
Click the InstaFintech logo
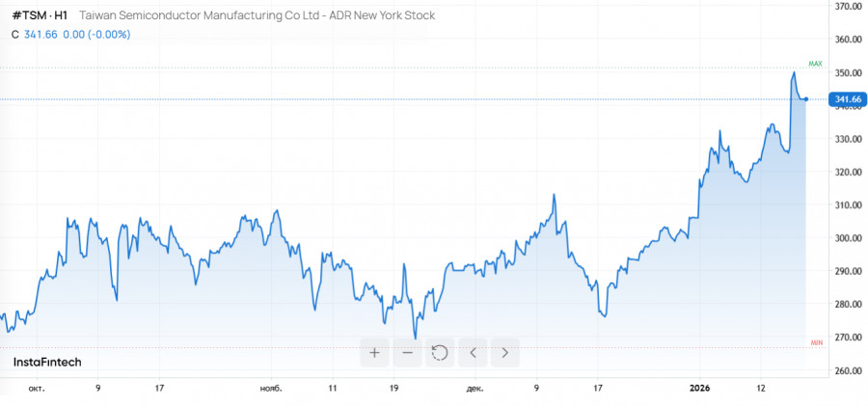point(47,362)
